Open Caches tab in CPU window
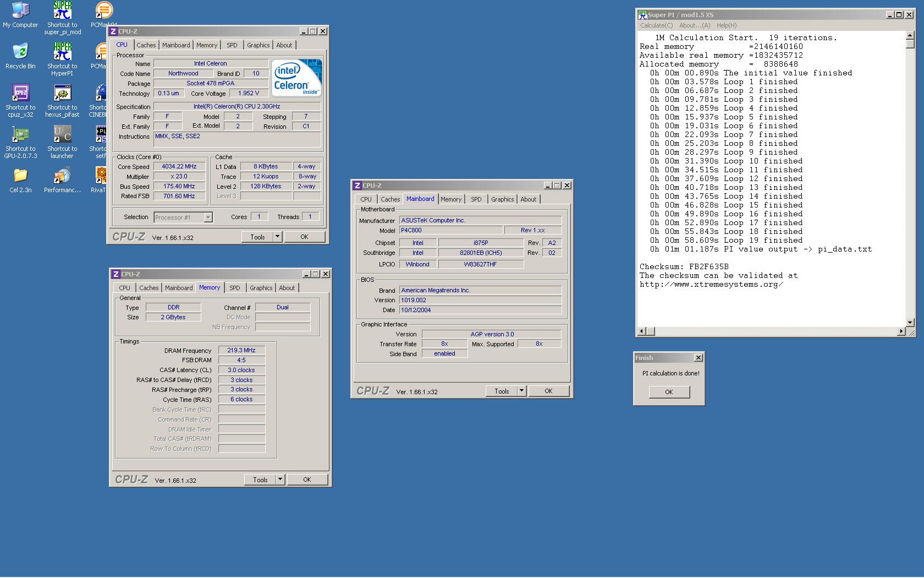 [x=146, y=45]
